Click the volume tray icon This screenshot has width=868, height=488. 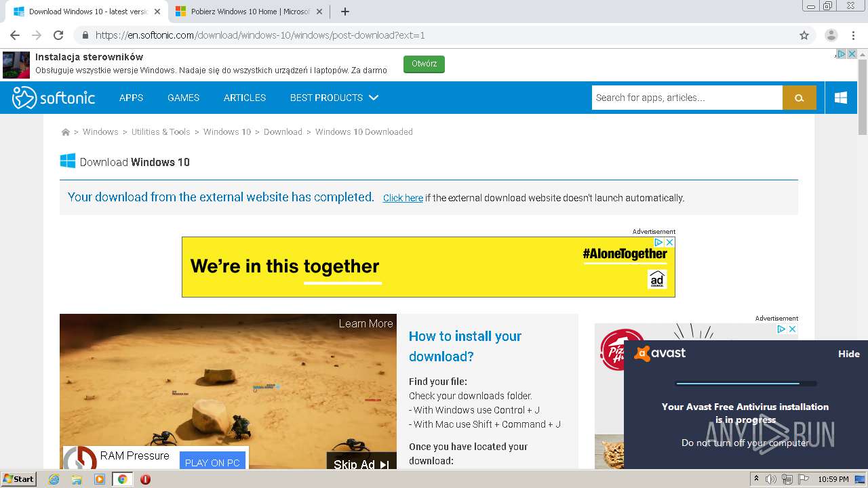772,479
